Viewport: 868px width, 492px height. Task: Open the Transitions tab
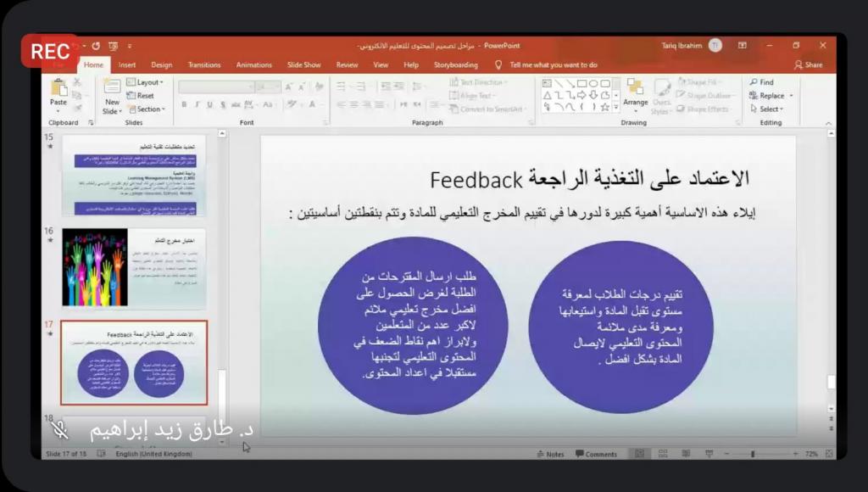[x=203, y=64]
